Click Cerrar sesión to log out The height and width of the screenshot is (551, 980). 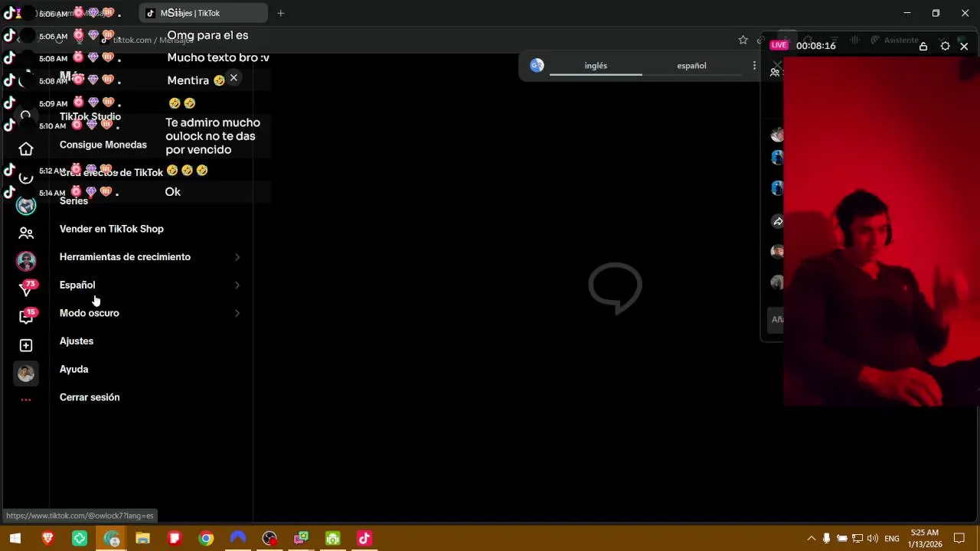pyautogui.click(x=90, y=397)
